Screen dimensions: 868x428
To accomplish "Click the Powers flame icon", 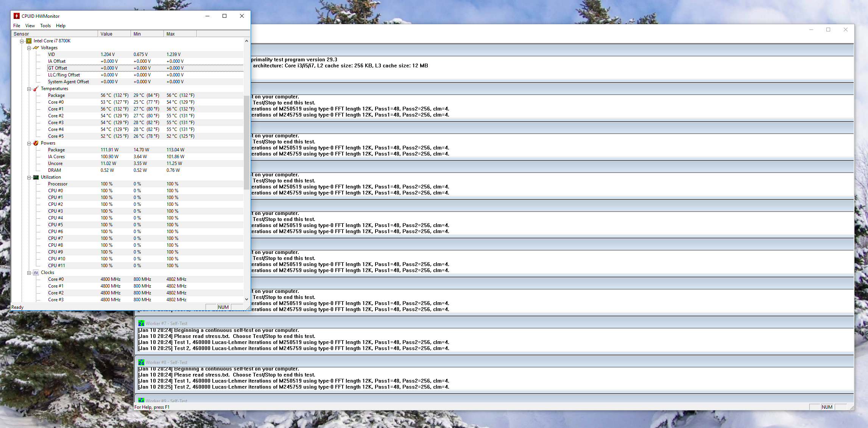I will click(x=36, y=143).
